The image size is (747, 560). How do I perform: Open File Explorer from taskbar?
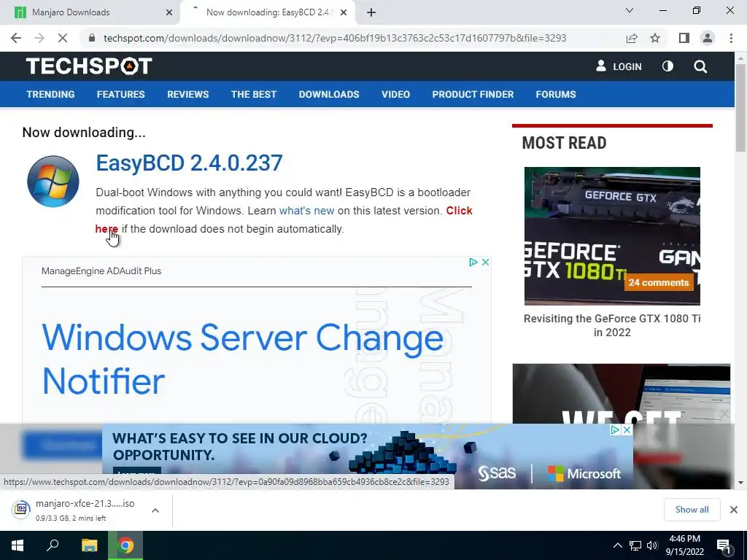(x=89, y=545)
